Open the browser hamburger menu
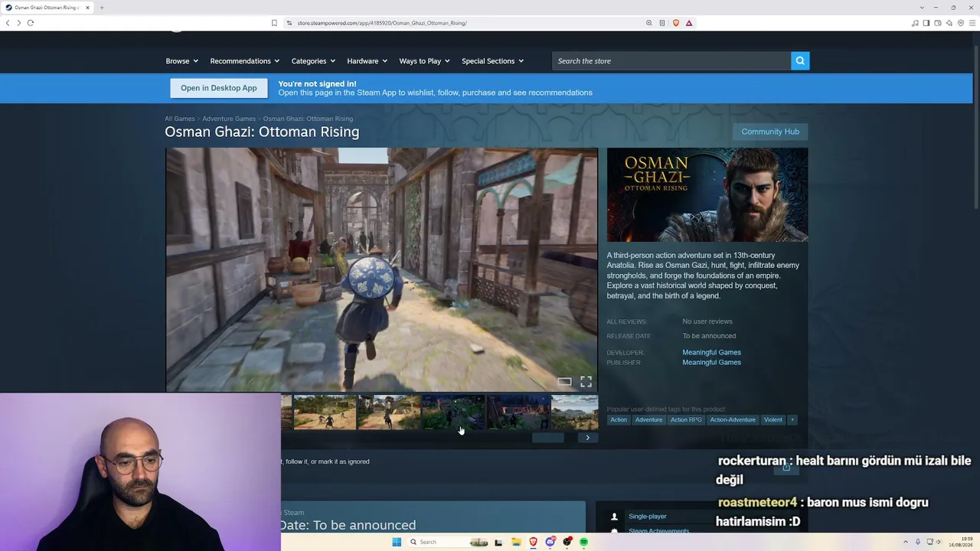 pos(972,23)
